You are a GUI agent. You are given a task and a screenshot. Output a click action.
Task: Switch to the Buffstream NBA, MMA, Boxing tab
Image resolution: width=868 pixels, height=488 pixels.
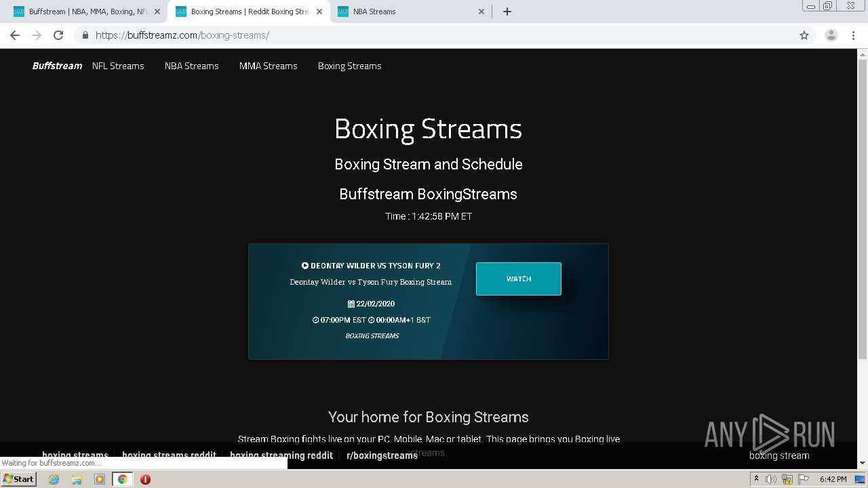tap(87, 12)
